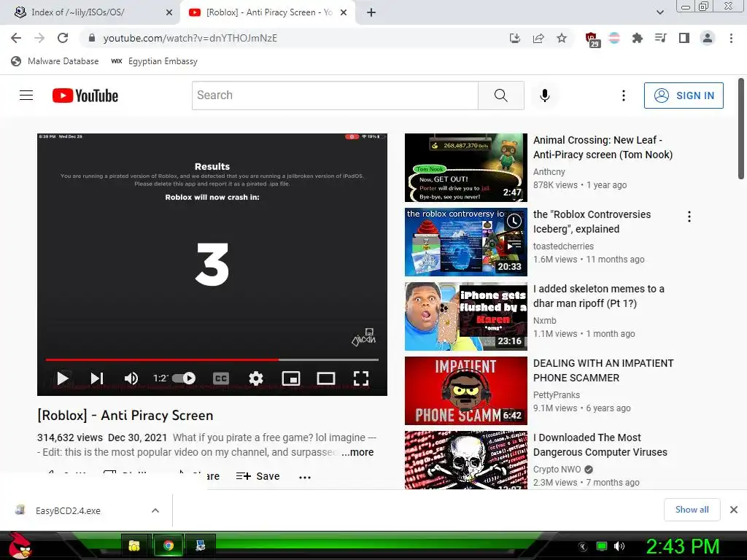Go to YouTube home via logo
This screenshot has width=747, height=560.
click(x=85, y=96)
